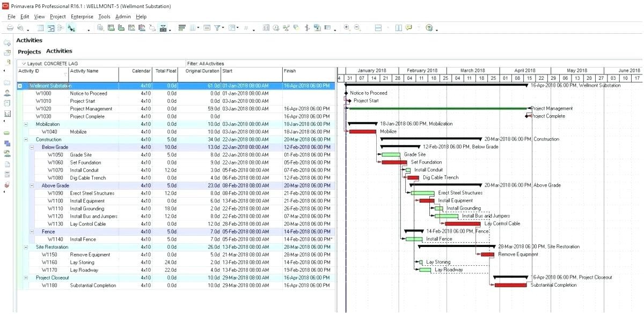
Task: Click the Print Preview icon
Action: 20,28
